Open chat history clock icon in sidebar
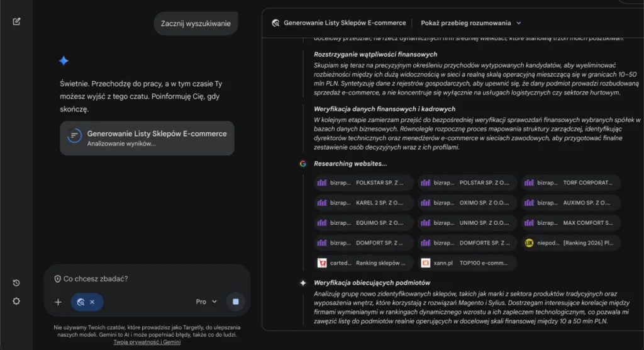This screenshot has width=644, height=350. tap(16, 283)
